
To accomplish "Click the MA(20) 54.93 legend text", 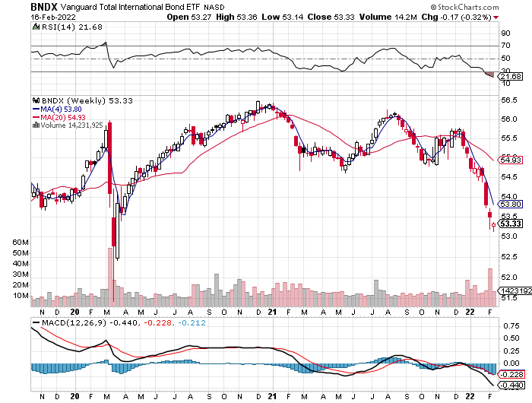I will (x=63, y=117).
